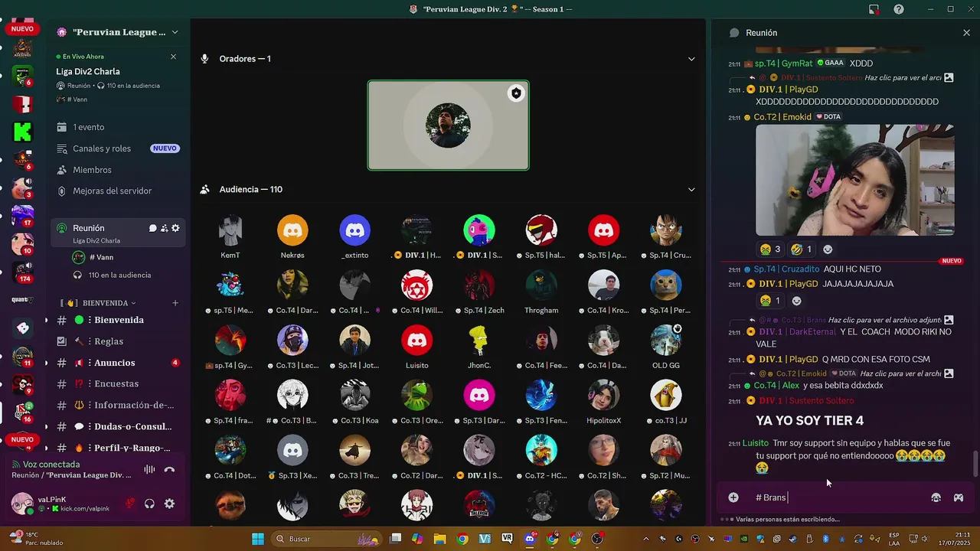Click the 110 en la audiencia row
This screenshot has width=980, height=551.
[x=119, y=275]
